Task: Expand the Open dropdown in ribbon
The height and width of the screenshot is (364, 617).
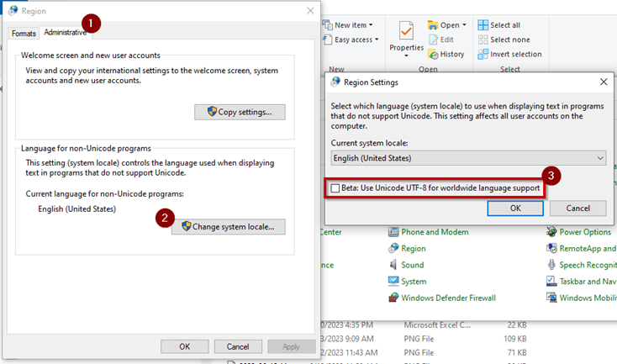Action: click(x=449, y=25)
